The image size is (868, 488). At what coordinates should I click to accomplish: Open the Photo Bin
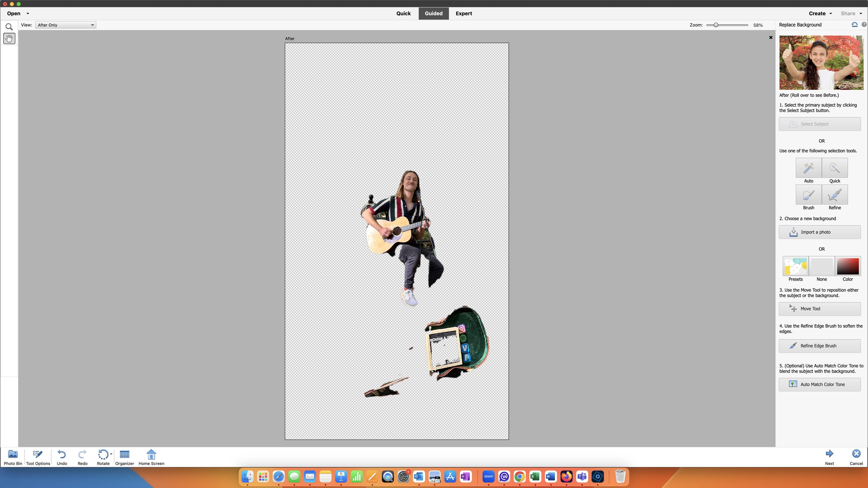click(13, 454)
